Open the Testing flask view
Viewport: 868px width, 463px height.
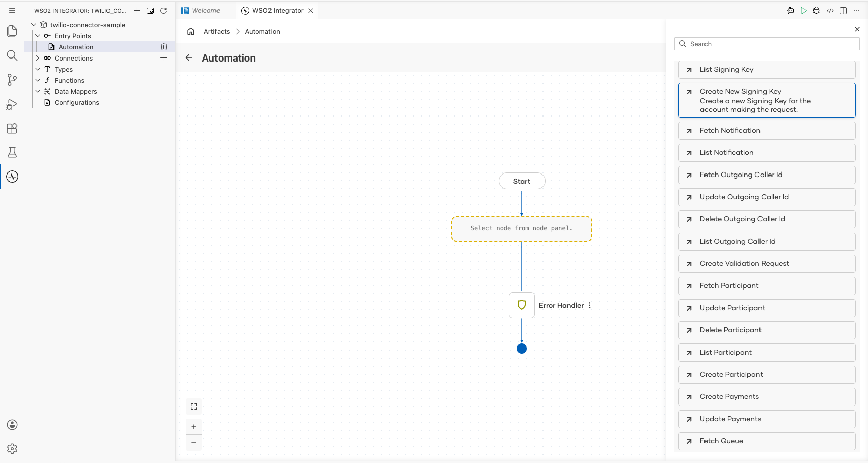12,152
